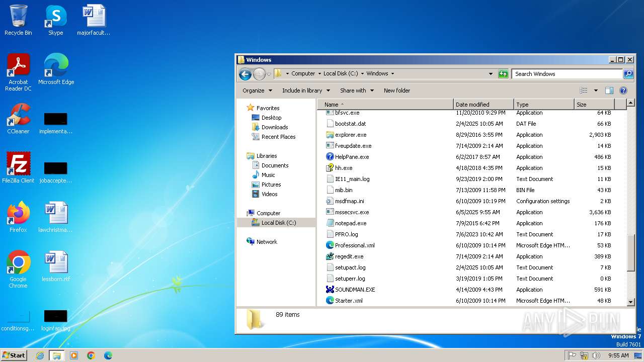Image resolution: width=644 pixels, height=362 pixels.
Task: Select Favorites in the navigation pane
Action: point(268,108)
